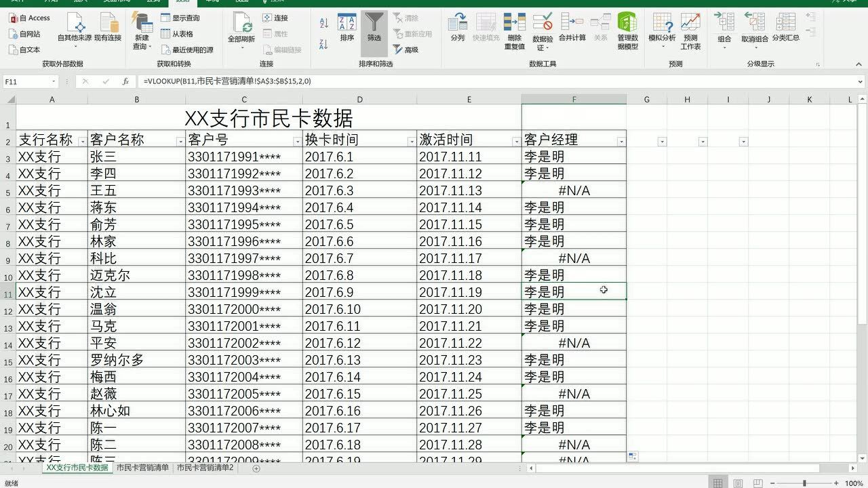Image resolution: width=868 pixels, height=488 pixels.
Task: Open the 市民卡营销清单2 sheet tab
Action: [205, 468]
